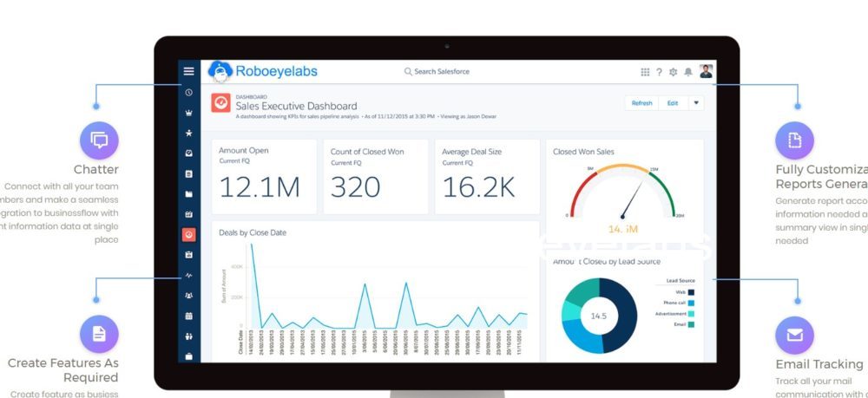Open the app launcher grid icon

point(645,72)
